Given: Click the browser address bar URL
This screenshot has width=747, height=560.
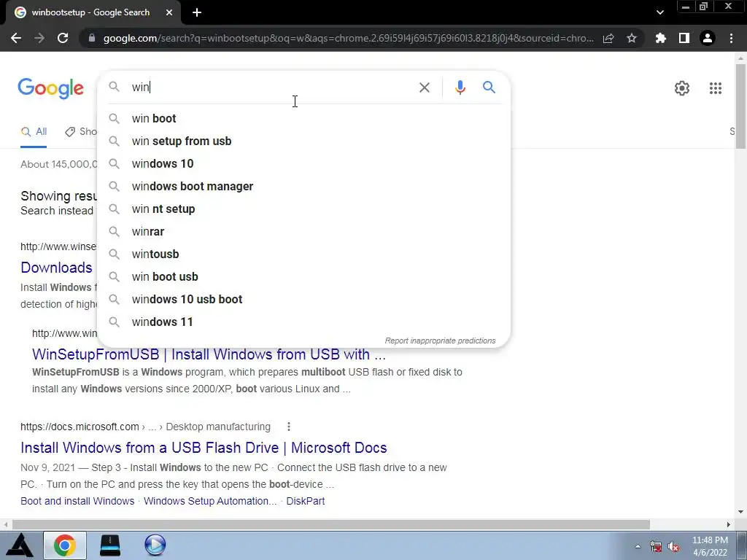Looking at the screenshot, I should coord(348,38).
